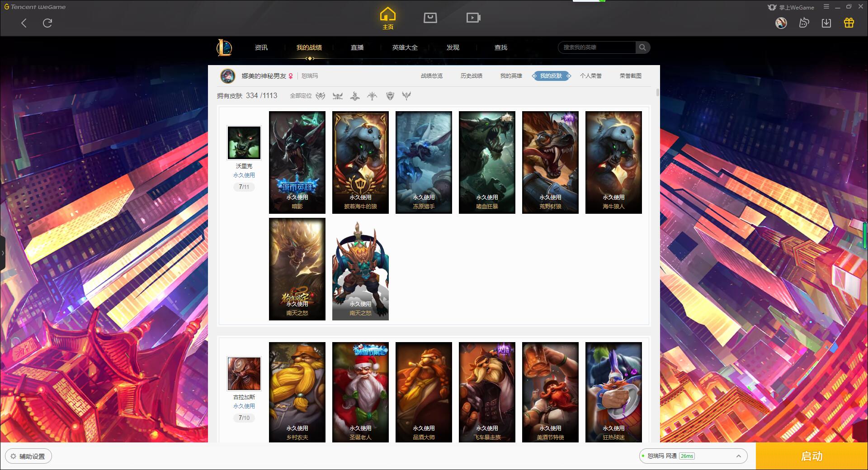Open the player avatar beside 娜美的神秘男友

coord(228,76)
